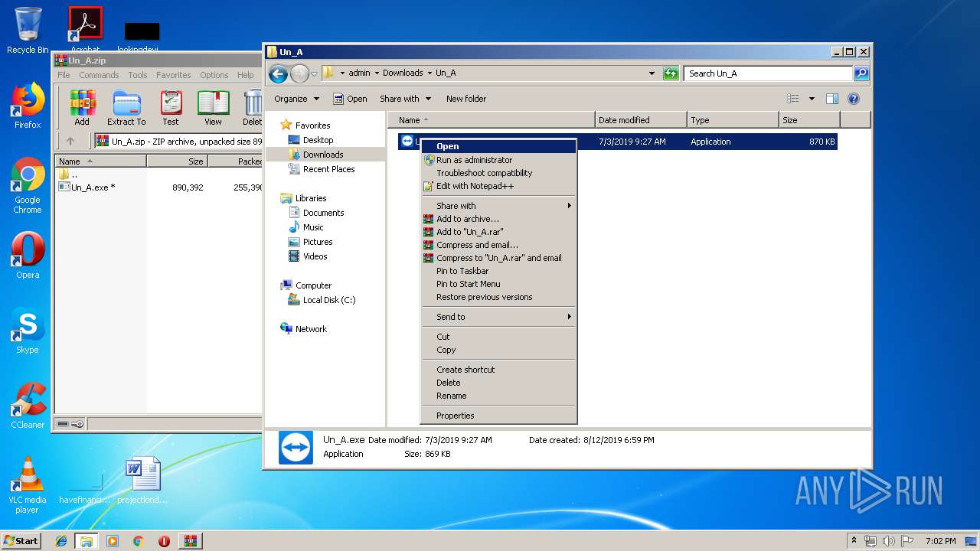
Task: Click the Search Un_A input field
Action: (x=768, y=73)
